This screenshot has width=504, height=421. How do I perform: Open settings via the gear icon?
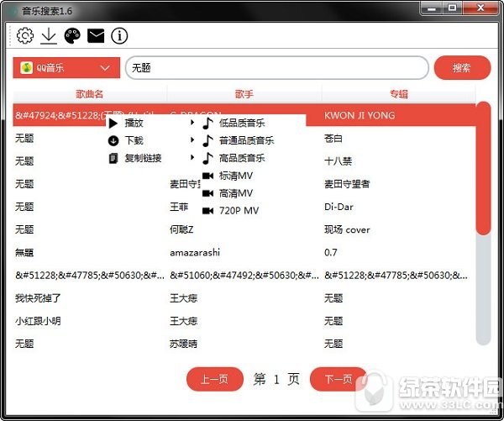coord(24,35)
